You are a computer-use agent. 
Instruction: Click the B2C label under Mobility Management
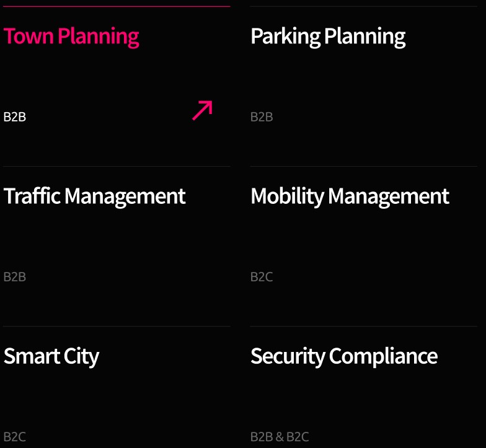tap(262, 277)
